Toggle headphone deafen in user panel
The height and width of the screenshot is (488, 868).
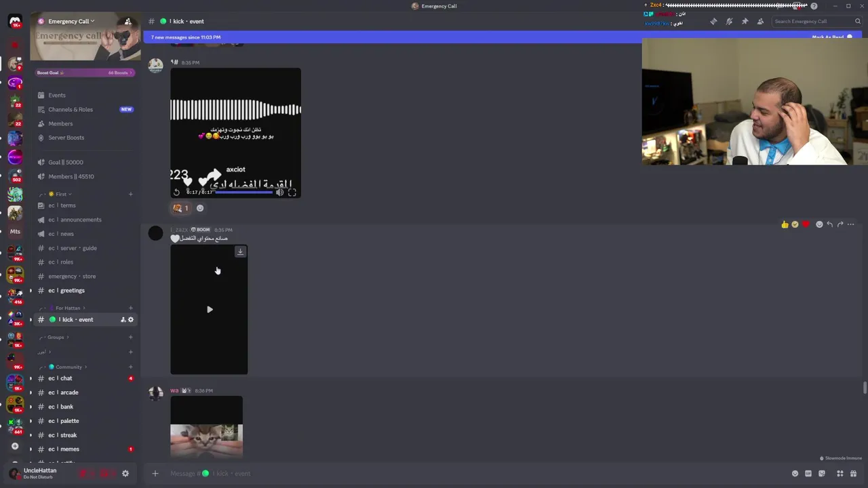click(104, 473)
